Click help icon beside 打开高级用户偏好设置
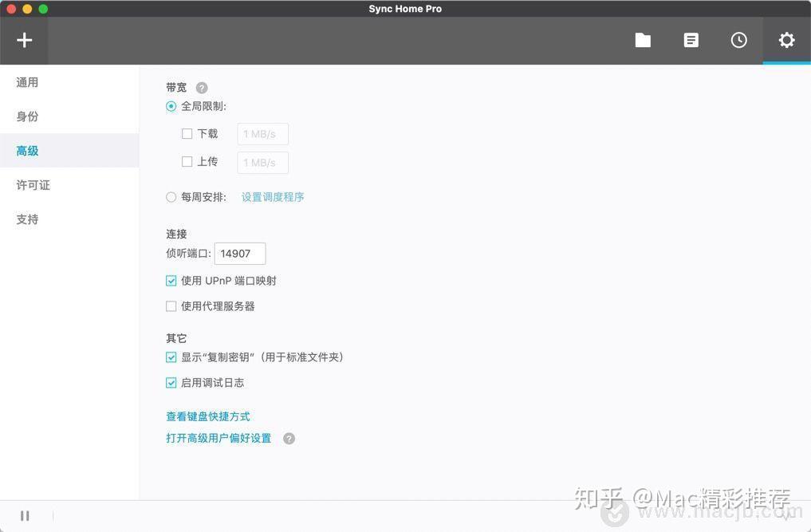This screenshot has height=532, width=811. (x=289, y=439)
